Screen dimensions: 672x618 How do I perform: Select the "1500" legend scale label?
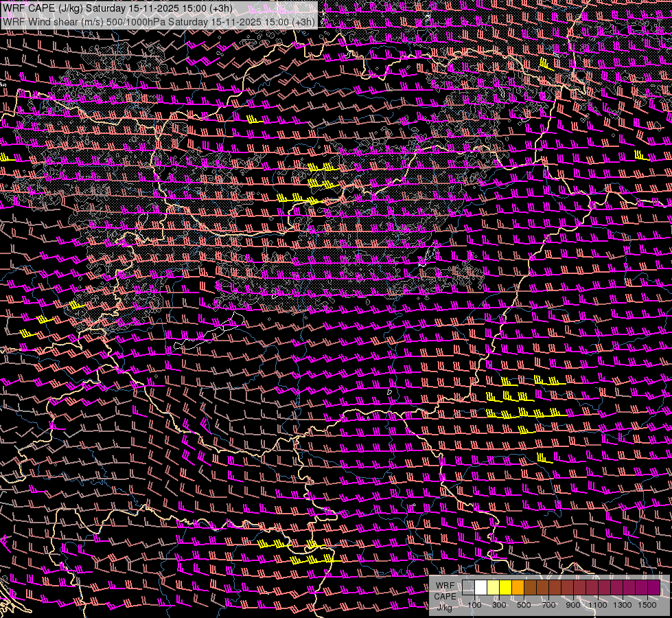[x=647, y=605]
